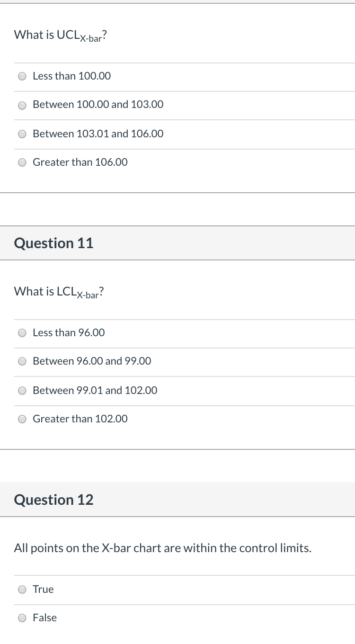
Task: Click the 'Question 11' header
Action: (x=53, y=243)
